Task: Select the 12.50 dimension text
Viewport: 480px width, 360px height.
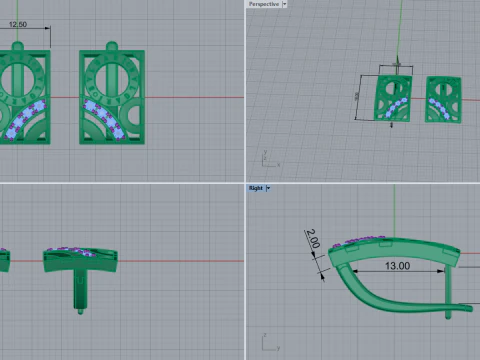Action: pos(18,24)
